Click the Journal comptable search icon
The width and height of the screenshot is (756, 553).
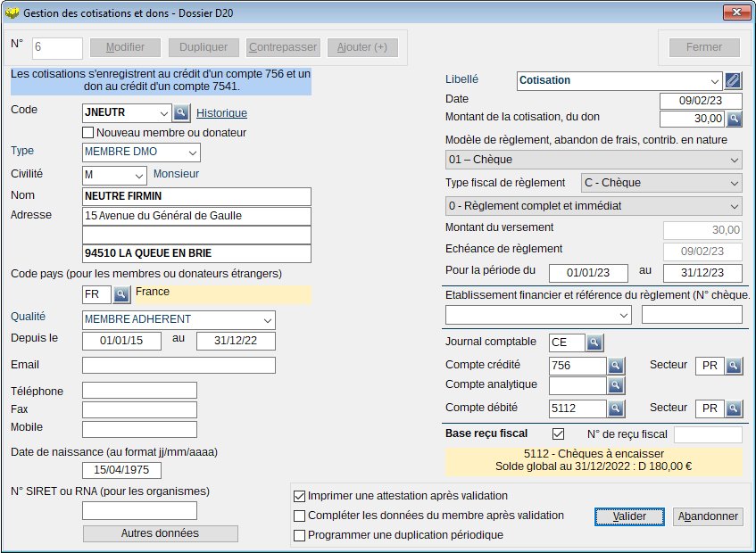click(x=594, y=343)
